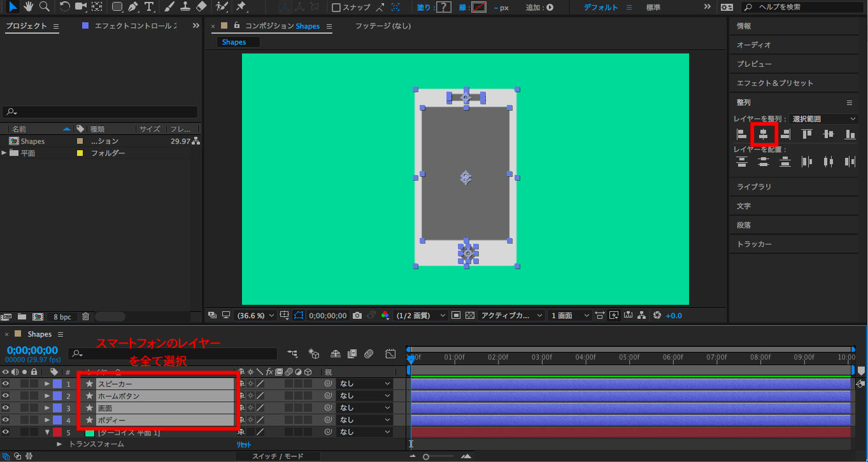
Task: Align layers to horizontal center
Action: pos(764,134)
